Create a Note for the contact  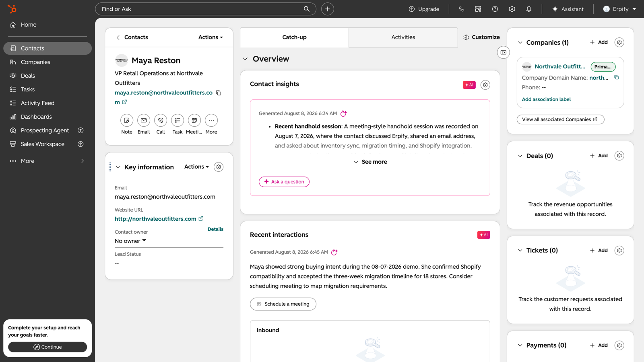127,120
